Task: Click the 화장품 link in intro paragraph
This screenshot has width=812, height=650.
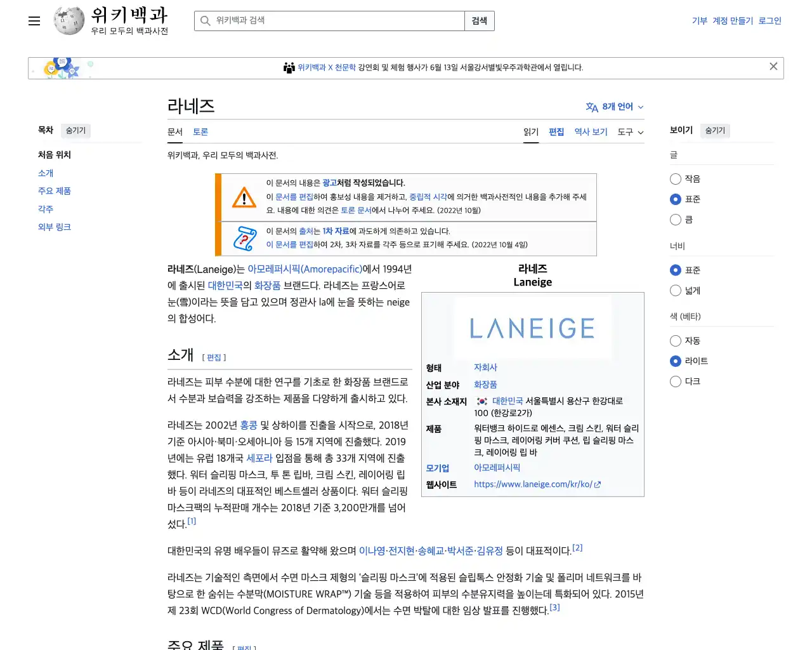Action: coord(267,286)
